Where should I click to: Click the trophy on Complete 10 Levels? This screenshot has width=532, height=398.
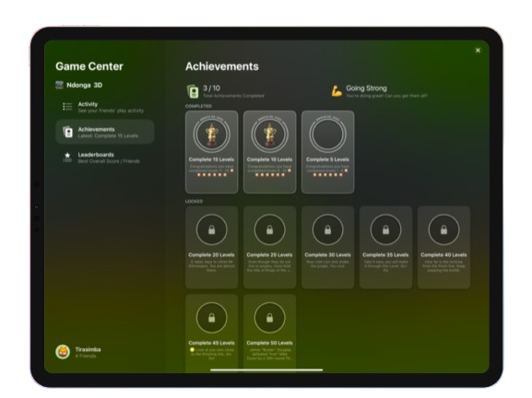[x=269, y=135]
